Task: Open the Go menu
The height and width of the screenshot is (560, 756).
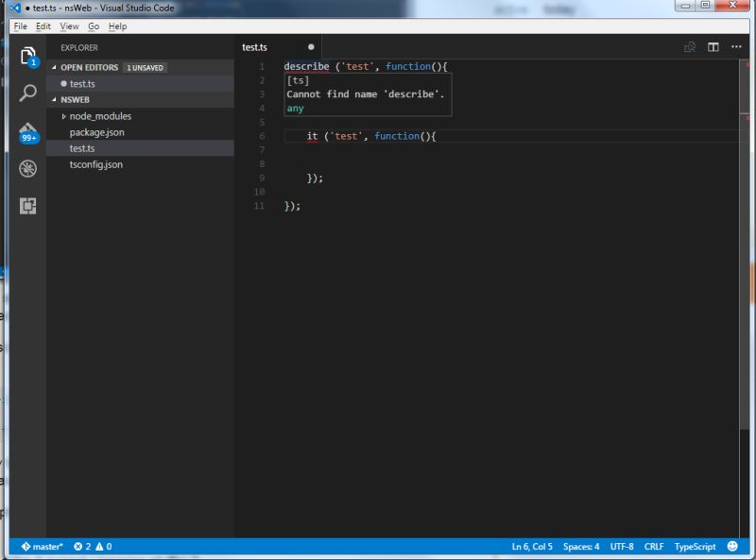Action: (x=93, y=26)
